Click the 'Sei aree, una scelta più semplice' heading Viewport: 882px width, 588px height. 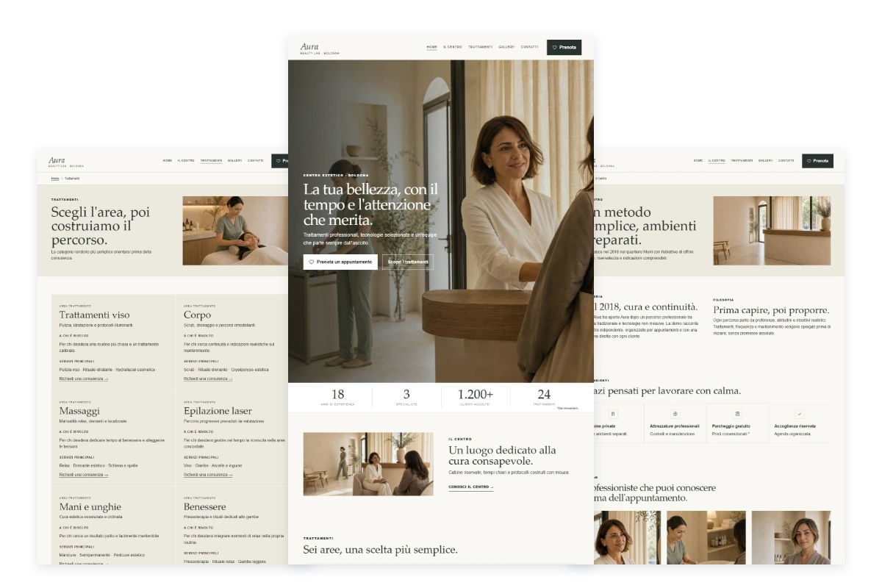point(380,549)
